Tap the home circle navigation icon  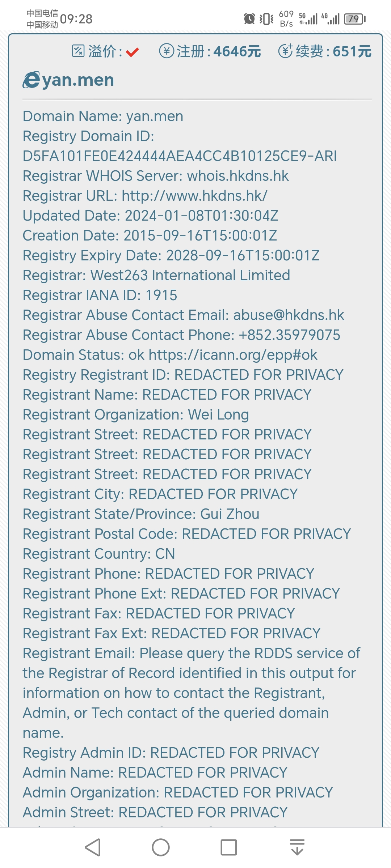(x=161, y=847)
